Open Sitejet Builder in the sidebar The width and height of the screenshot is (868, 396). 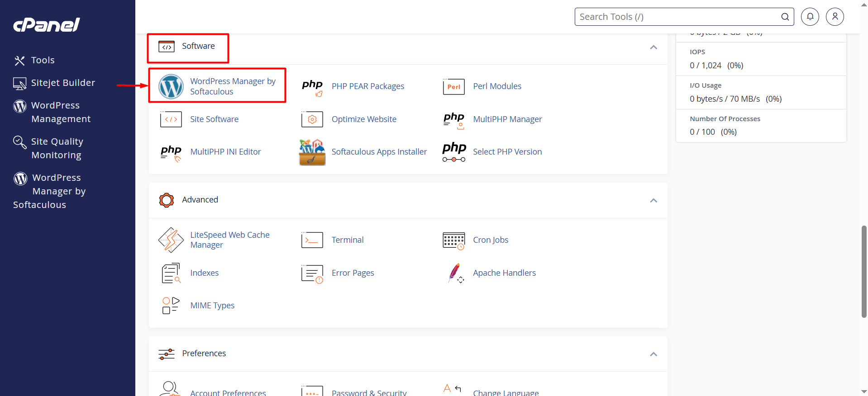(x=63, y=83)
